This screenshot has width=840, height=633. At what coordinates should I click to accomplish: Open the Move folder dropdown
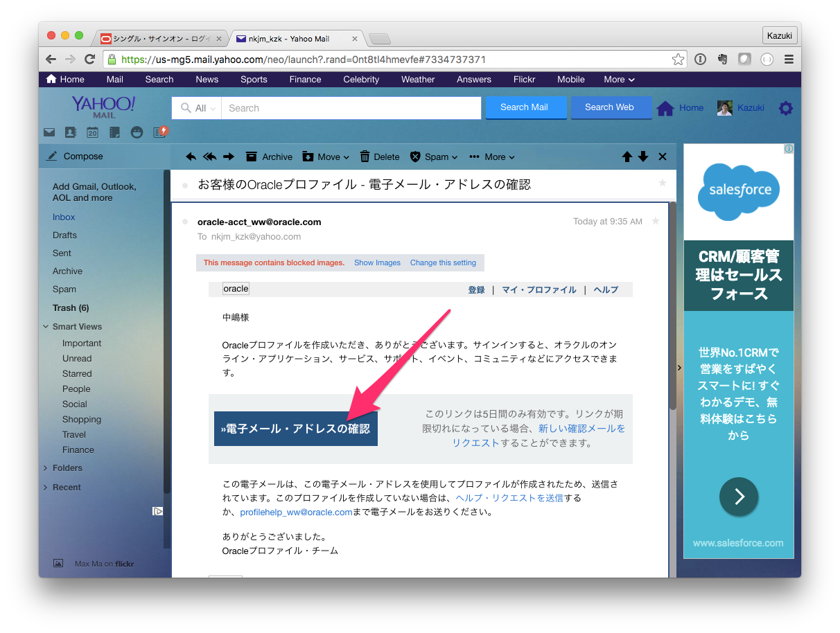[326, 157]
